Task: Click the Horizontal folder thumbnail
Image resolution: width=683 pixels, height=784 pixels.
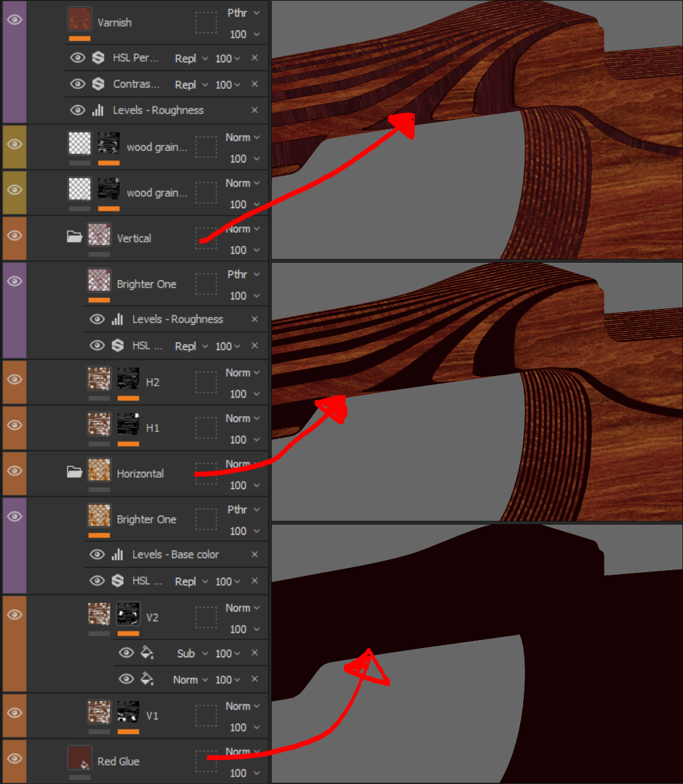Action: pyautogui.click(x=99, y=470)
